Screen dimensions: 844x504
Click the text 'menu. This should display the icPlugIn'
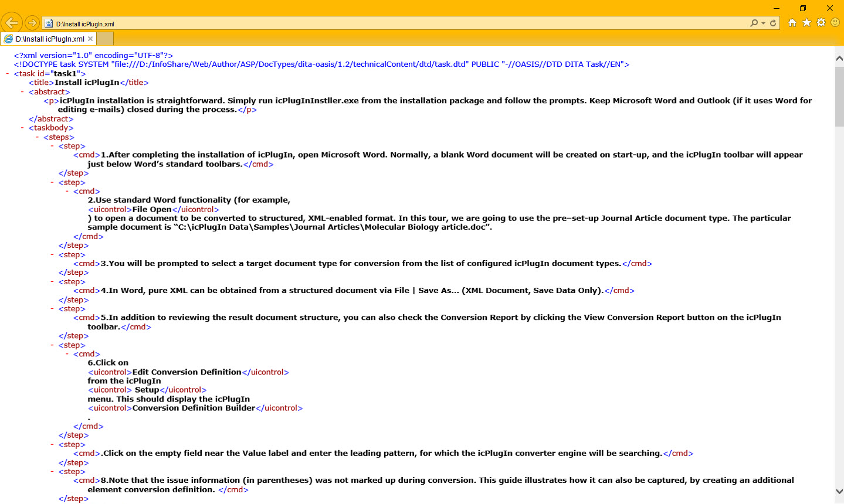click(169, 399)
